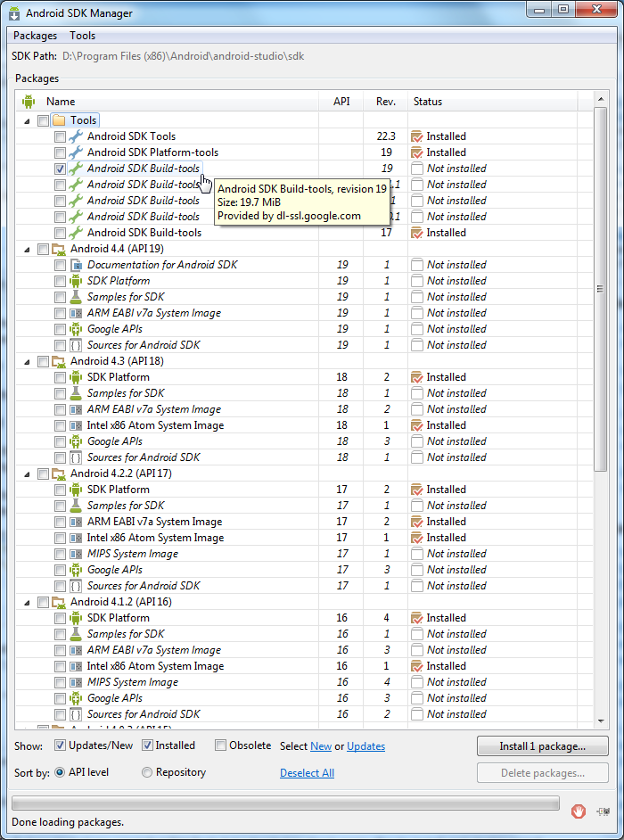Click the Select New link
Screen dimensions: 624x840
pos(321,745)
